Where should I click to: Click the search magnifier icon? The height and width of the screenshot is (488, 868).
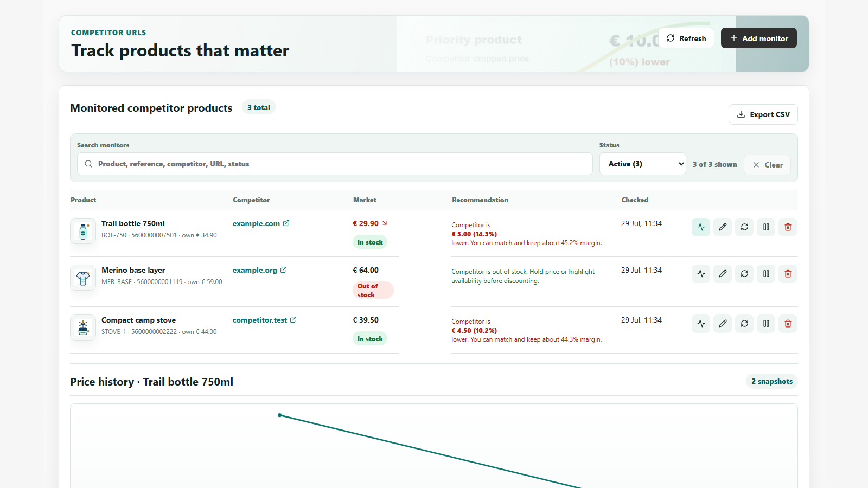[88, 164]
